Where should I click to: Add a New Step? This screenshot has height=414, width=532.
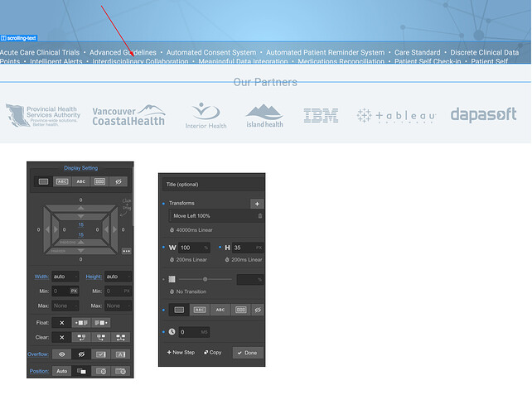click(x=181, y=353)
